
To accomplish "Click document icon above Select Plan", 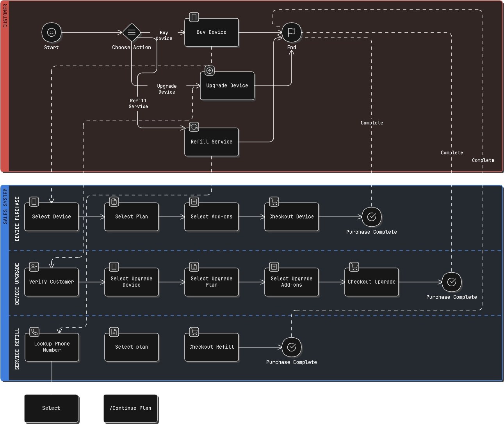I will tap(114, 202).
